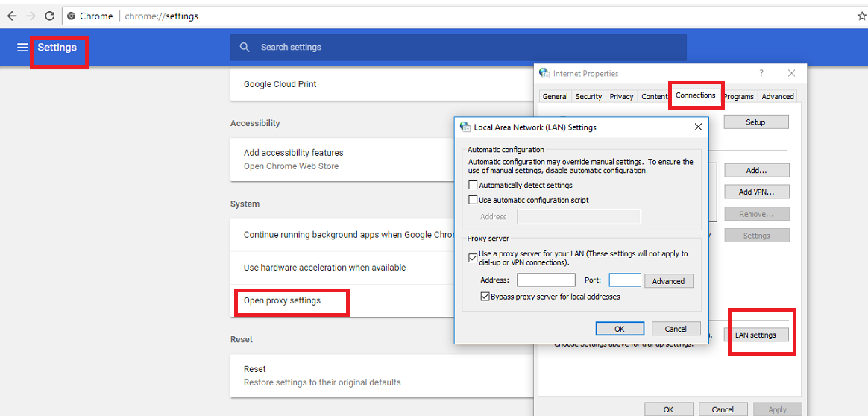Click the Setup button

tap(755, 122)
